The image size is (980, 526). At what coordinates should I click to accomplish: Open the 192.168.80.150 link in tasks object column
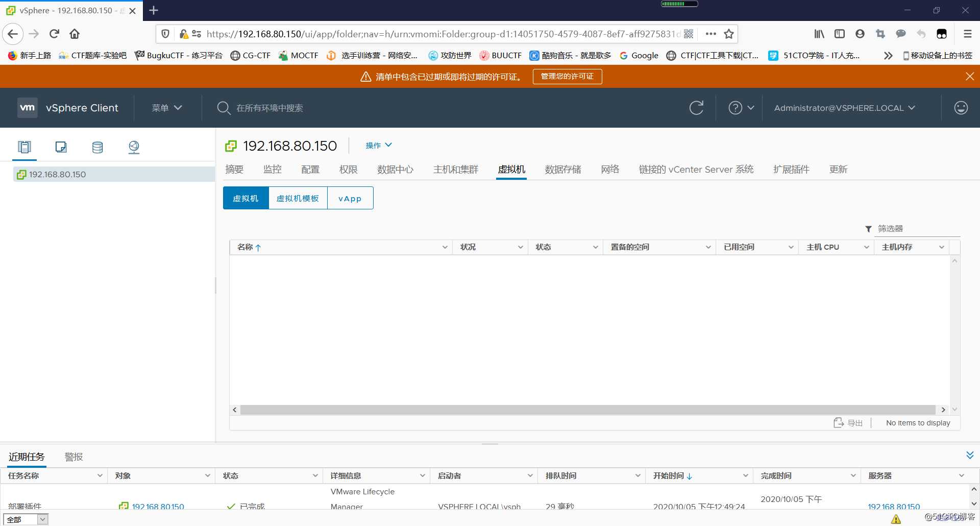(x=158, y=507)
